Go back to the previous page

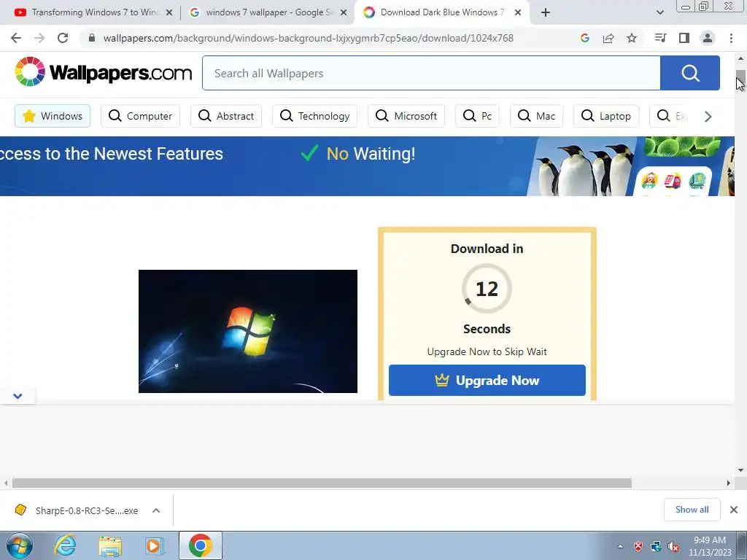point(16,38)
